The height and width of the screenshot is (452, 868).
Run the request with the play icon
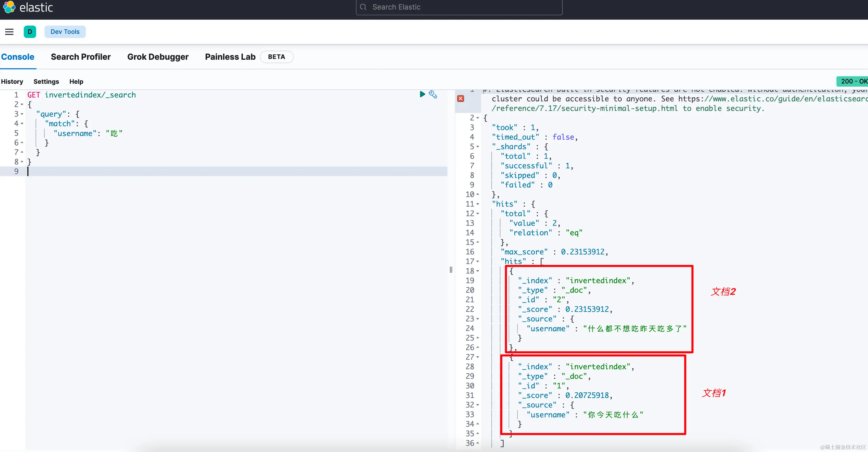(422, 94)
